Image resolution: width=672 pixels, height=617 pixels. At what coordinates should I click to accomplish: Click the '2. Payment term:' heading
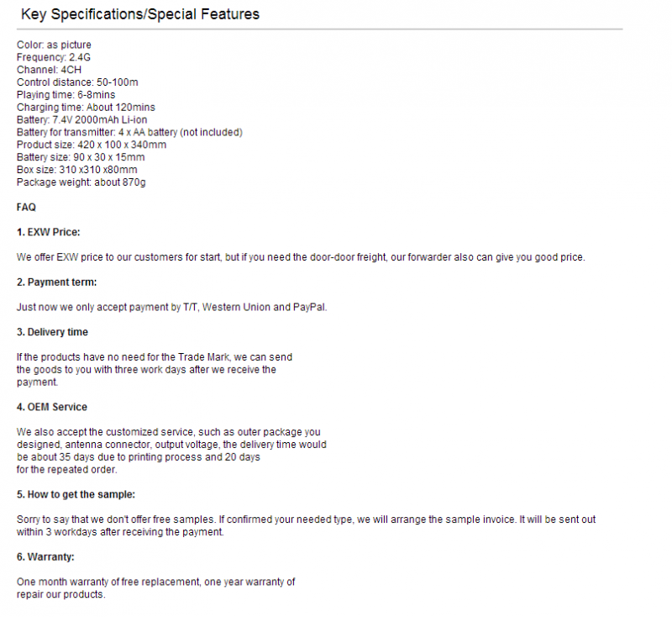coord(56,282)
